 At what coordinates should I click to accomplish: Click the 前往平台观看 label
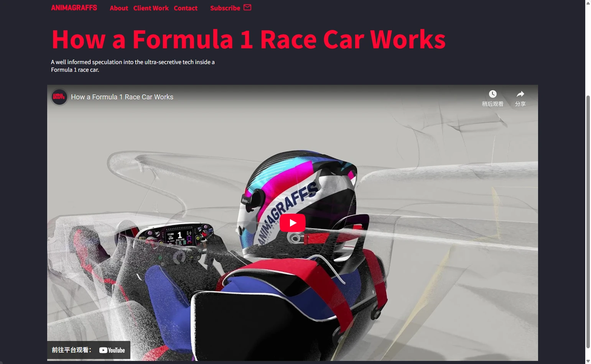click(72, 350)
